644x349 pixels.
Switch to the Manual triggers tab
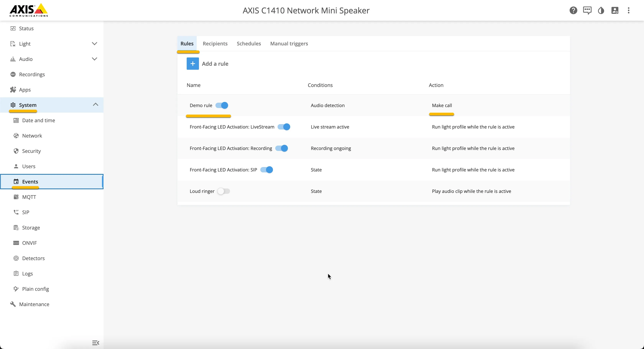click(x=289, y=43)
